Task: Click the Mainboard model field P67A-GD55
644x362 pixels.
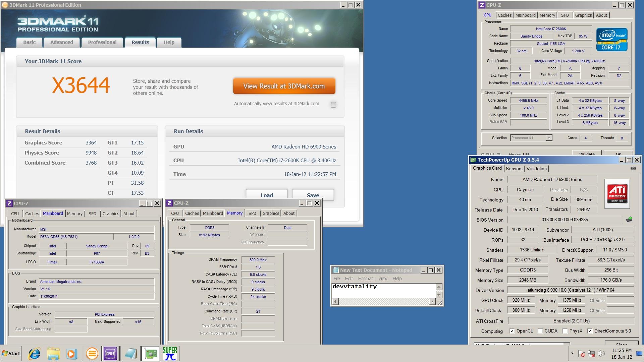Action: coord(76,237)
